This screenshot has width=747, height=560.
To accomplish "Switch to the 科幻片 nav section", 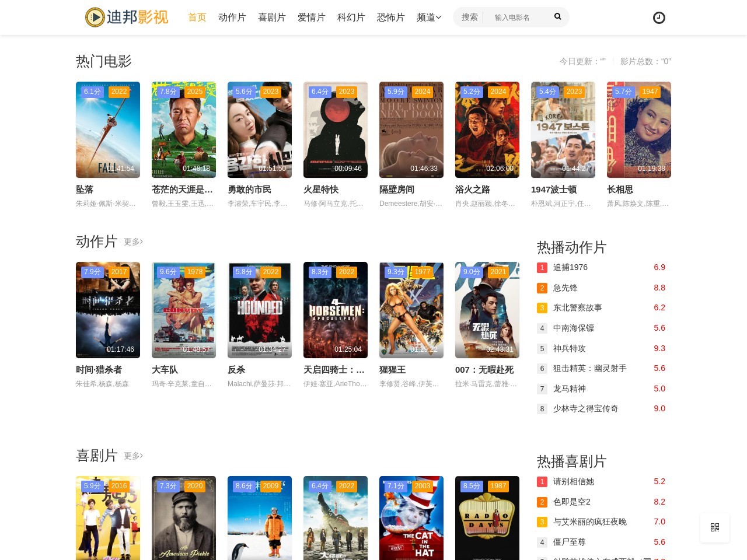I will 351,17.
